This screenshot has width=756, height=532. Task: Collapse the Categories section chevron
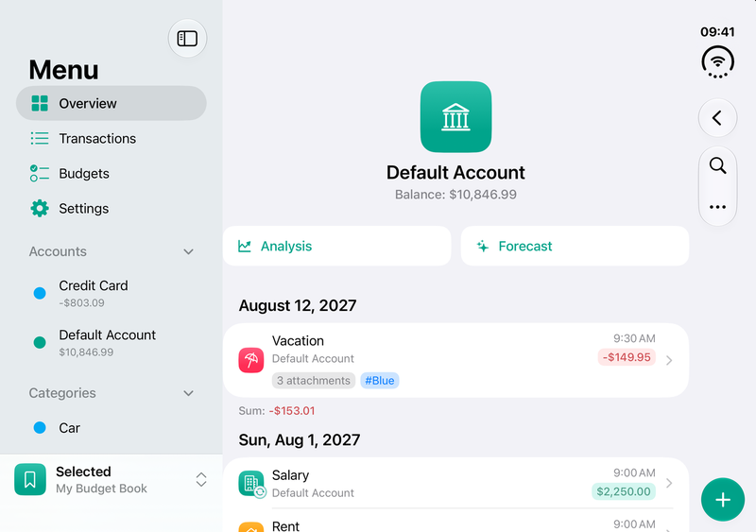(188, 393)
